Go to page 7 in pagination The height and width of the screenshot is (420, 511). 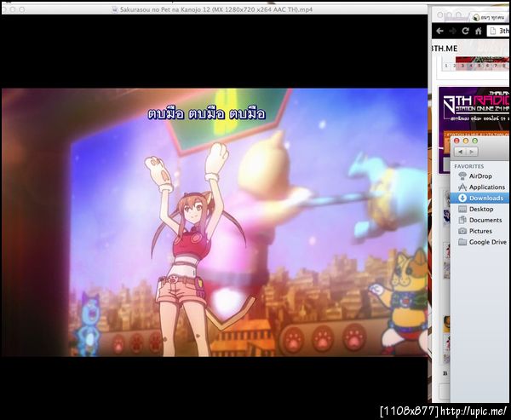[496, 66]
